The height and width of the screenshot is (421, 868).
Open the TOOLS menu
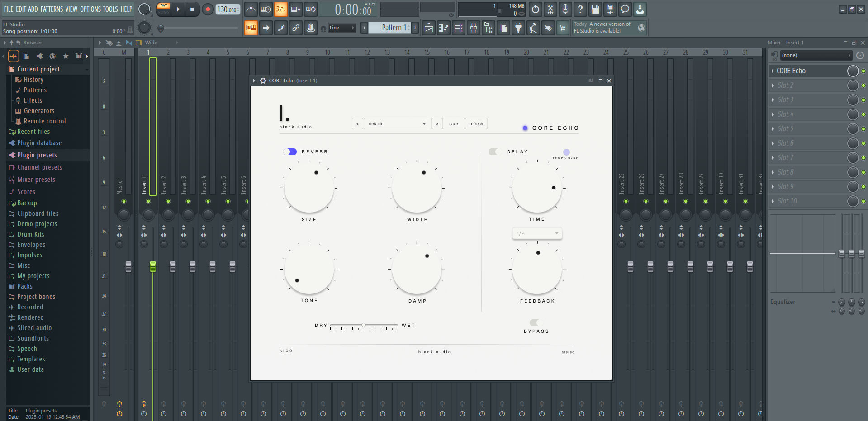click(x=110, y=9)
